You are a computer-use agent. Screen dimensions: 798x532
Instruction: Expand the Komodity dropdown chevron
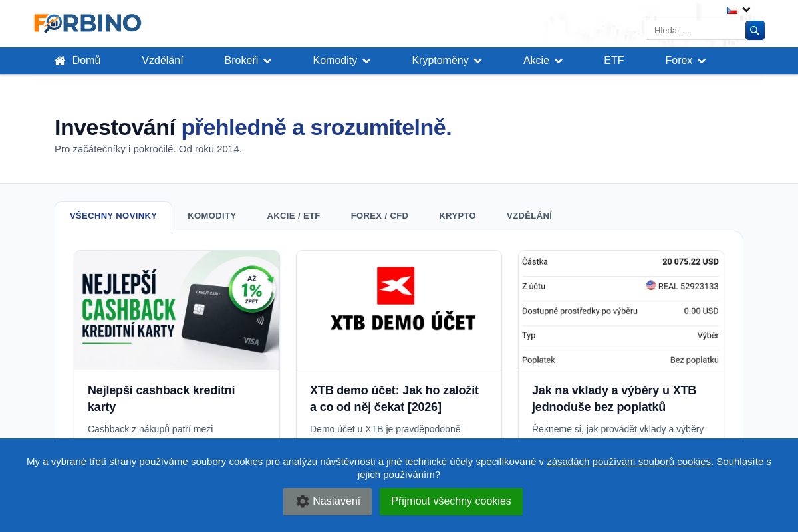pyautogui.click(x=366, y=61)
